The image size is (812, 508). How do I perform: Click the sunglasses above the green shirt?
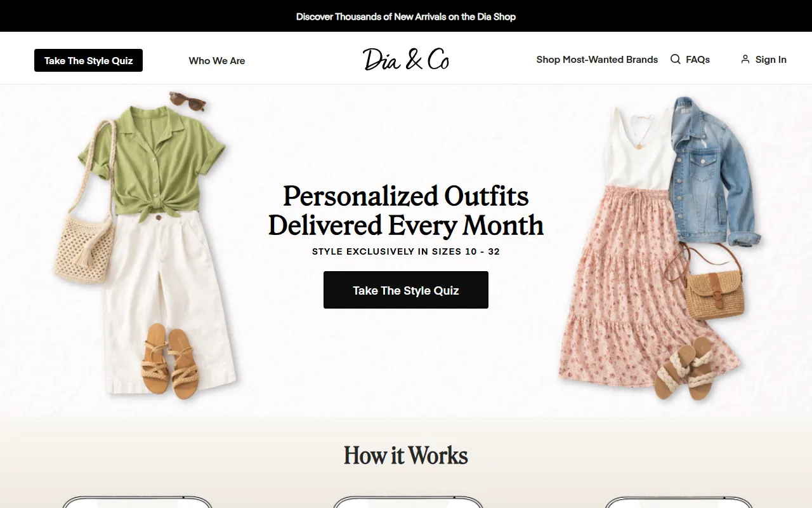(x=188, y=100)
